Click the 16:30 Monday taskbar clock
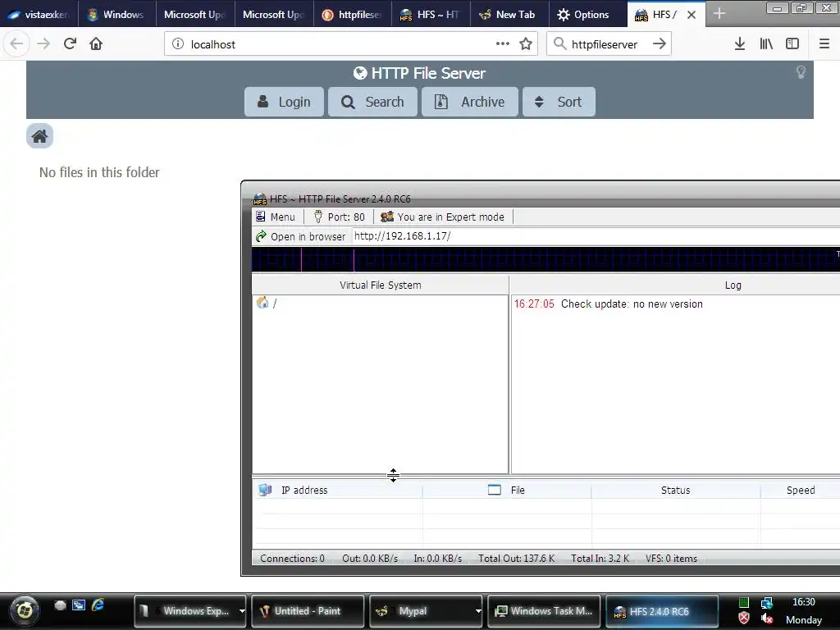Viewport: 840px width, 630px height. pos(804,610)
